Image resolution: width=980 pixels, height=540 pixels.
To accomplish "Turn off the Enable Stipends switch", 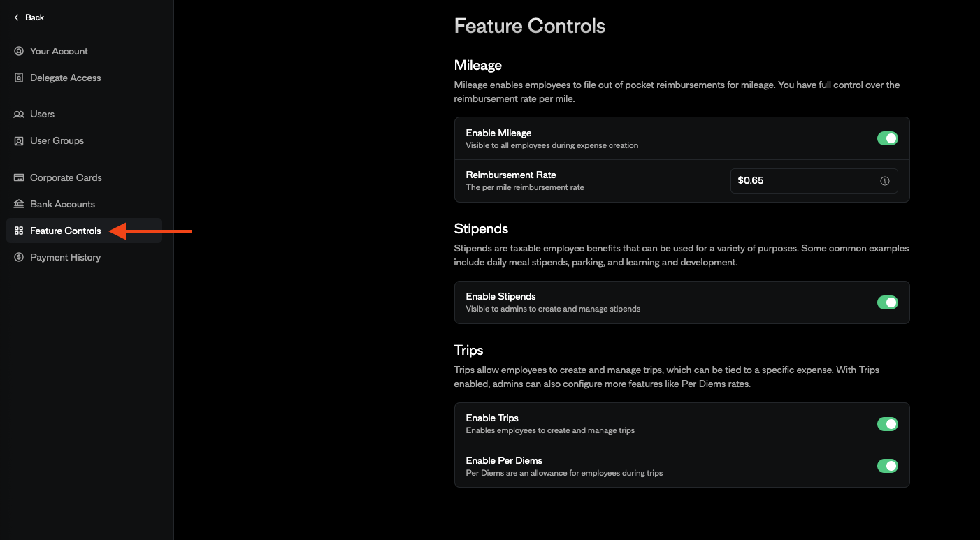I will [x=887, y=302].
